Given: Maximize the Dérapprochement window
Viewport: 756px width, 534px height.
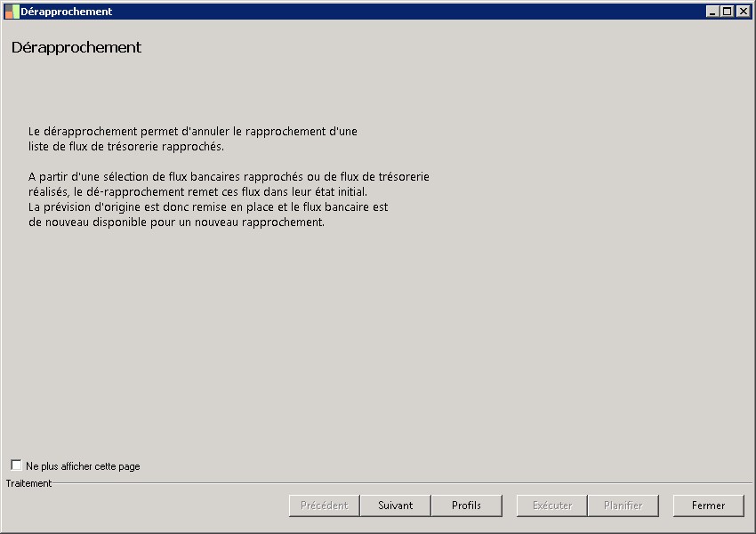Looking at the screenshot, I should [728, 11].
